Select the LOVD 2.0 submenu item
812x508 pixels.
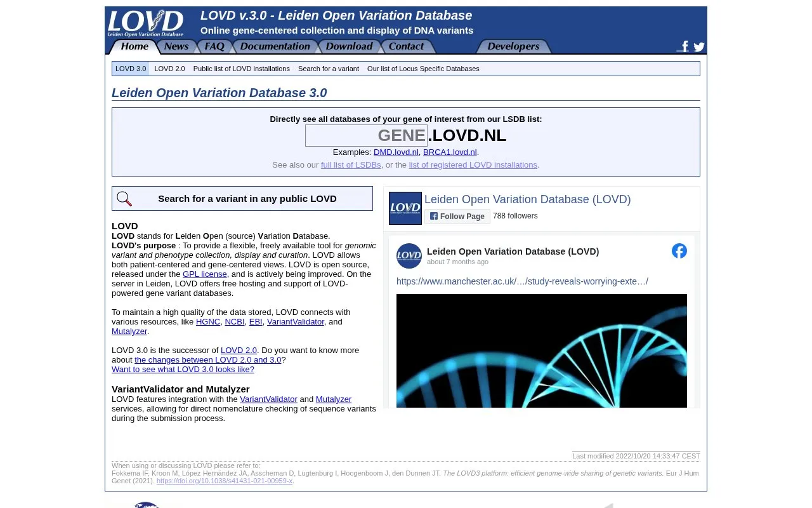169,69
